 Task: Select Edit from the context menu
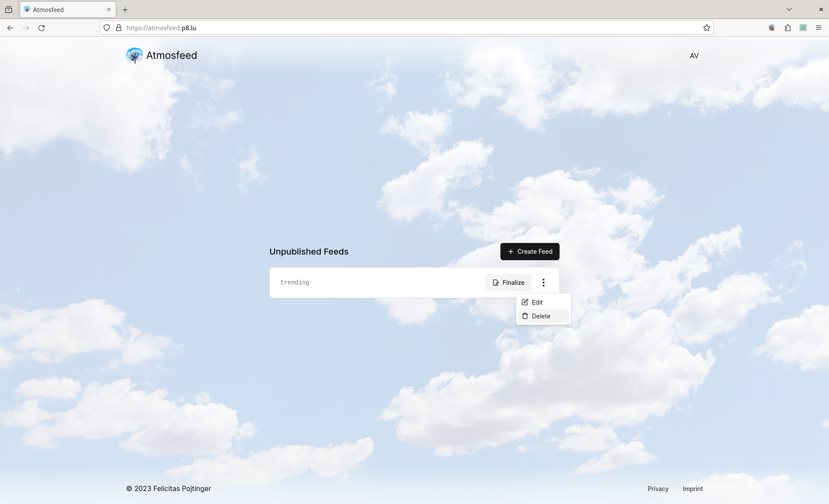coord(537,302)
